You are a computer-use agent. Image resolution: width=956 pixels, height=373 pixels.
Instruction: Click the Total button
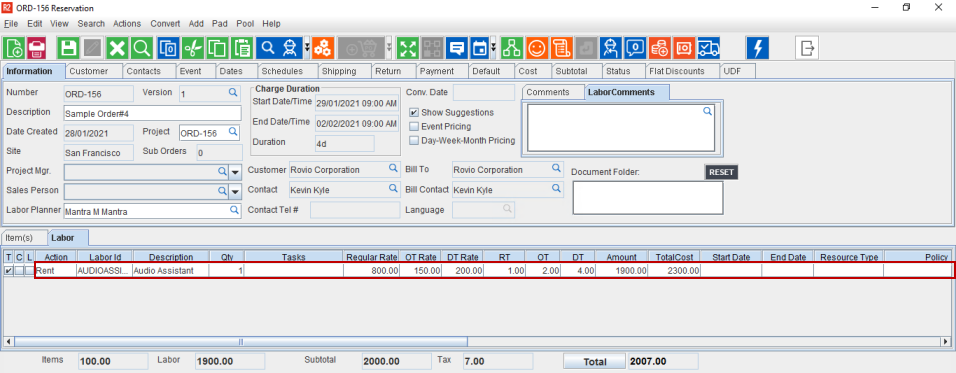coord(594,361)
